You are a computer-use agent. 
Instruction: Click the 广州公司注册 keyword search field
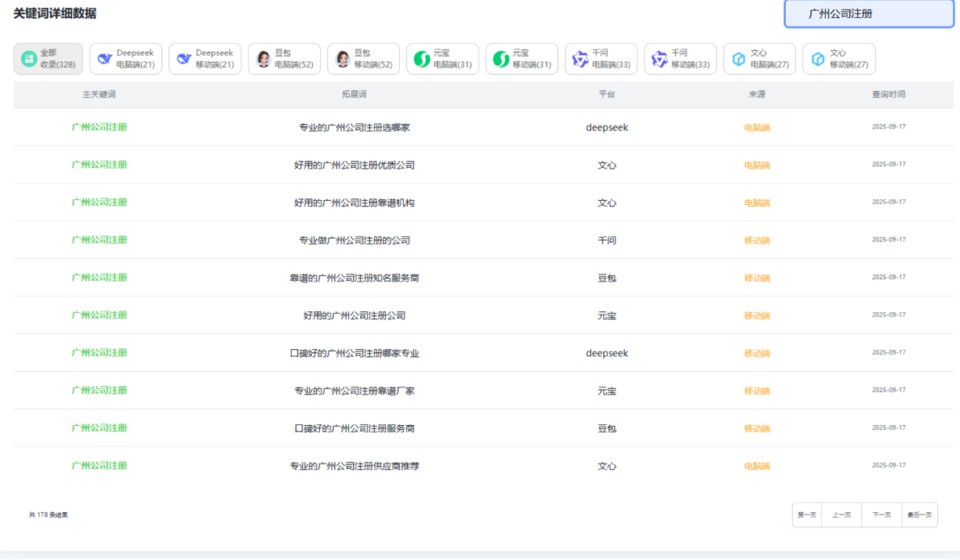869,14
